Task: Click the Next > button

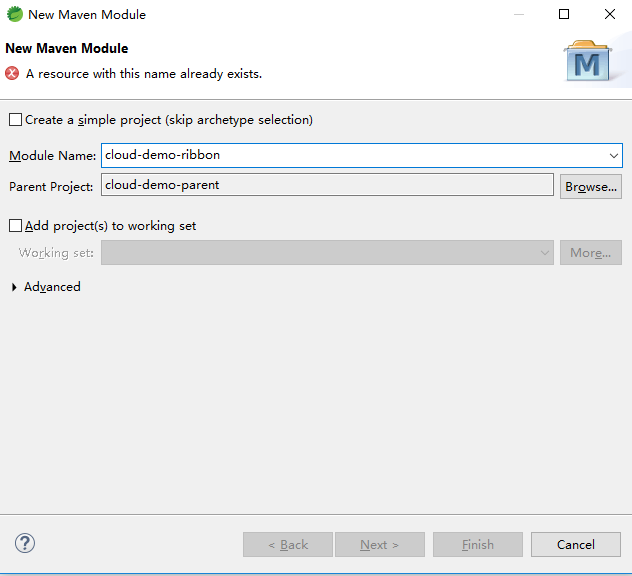Action: tap(380, 545)
